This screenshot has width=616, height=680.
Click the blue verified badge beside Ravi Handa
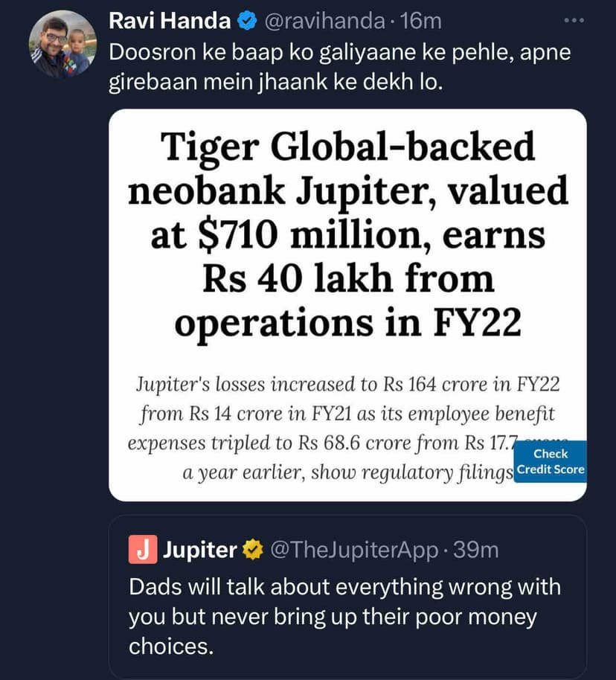(245, 22)
